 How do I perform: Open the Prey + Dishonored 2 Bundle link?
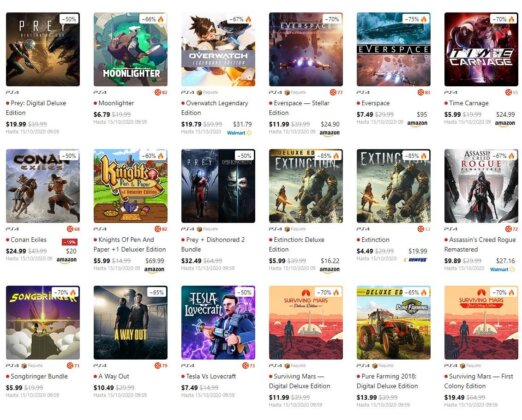pos(215,244)
